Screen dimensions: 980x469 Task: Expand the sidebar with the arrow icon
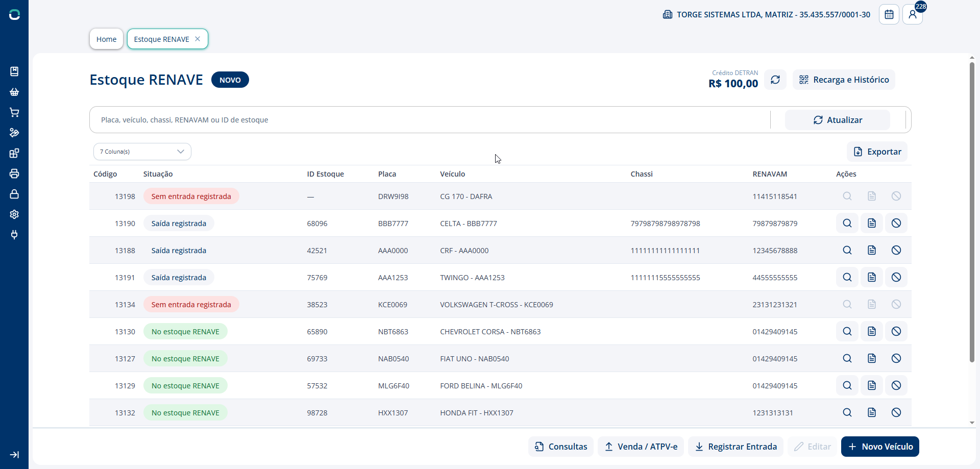point(14,455)
